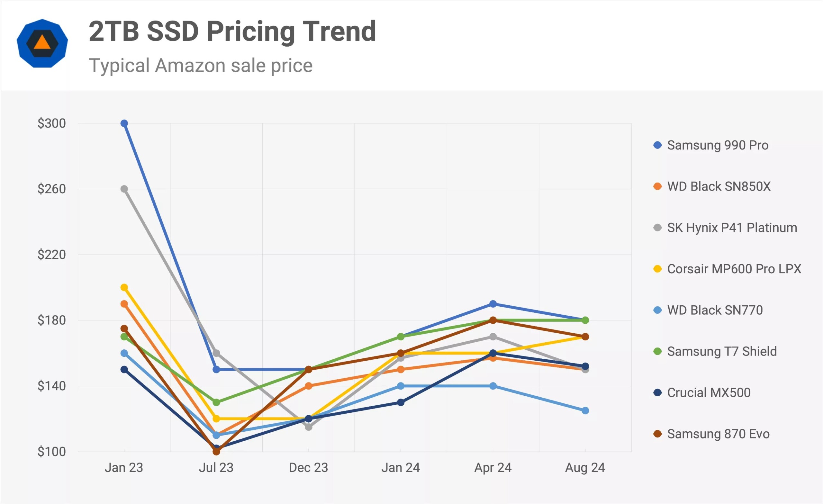Image resolution: width=823 pixels, height=504 pixels.
Task: Select the Crucial MX500 legend label
Action: click(x=709, y=393)
